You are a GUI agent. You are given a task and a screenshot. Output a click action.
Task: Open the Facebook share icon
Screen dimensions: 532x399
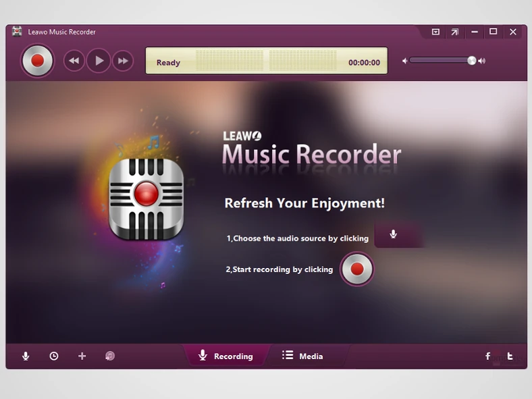click(487, 356)
